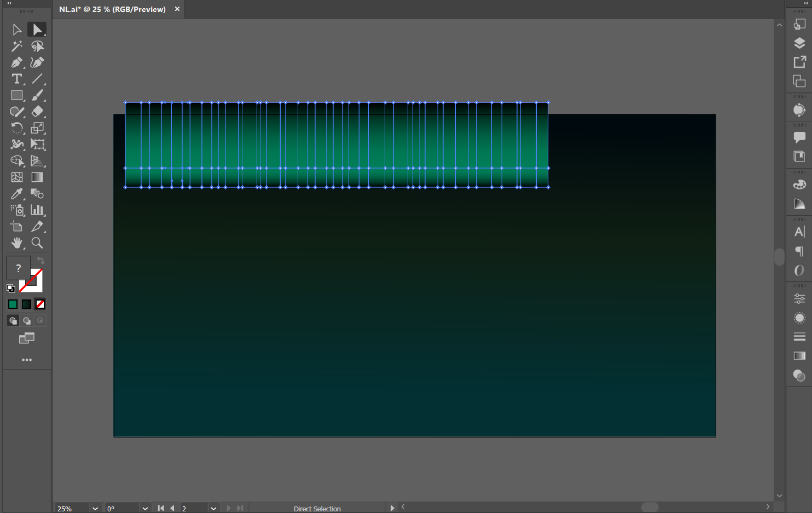Select the Line Segment tool
This screenshot has height=513, width=812.
pos(37,79)
